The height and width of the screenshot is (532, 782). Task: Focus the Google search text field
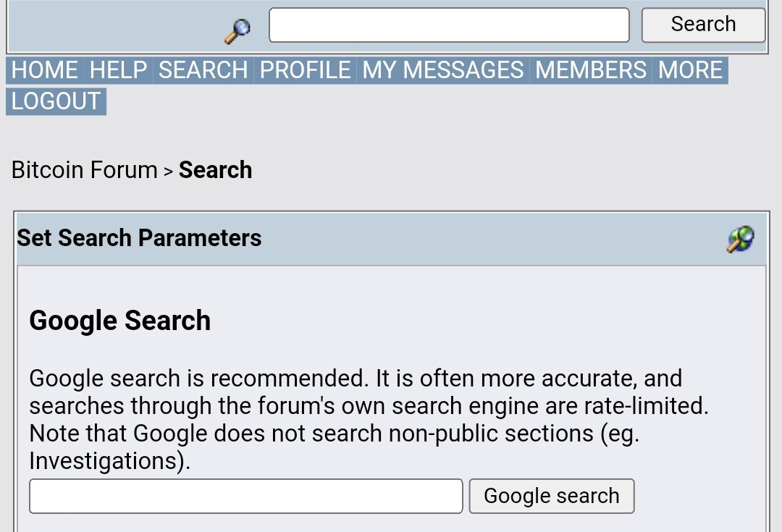click(x=246, y=496)
